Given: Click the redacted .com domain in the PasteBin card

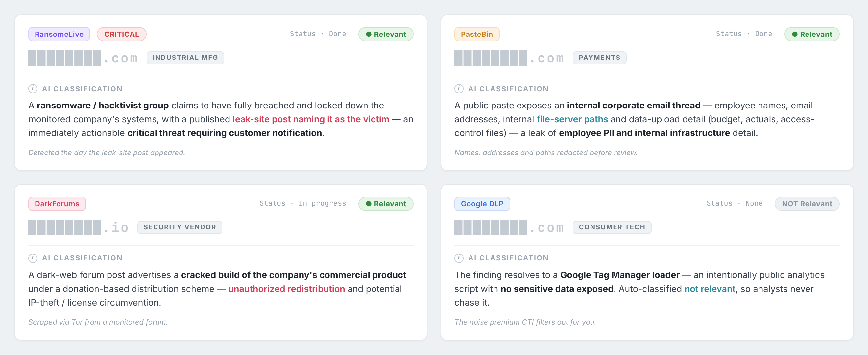Looking at the screenshot, I should point(509,58).
